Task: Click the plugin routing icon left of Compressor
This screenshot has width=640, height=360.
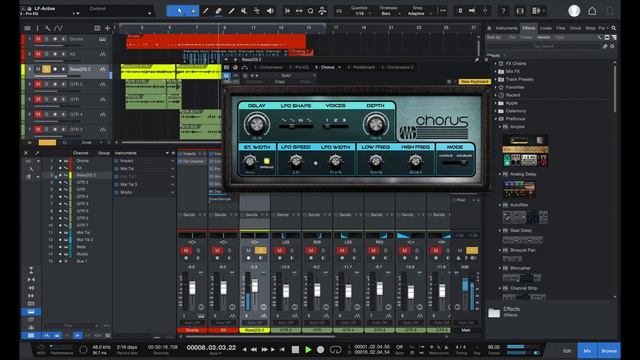Action: tap(244, 67)
